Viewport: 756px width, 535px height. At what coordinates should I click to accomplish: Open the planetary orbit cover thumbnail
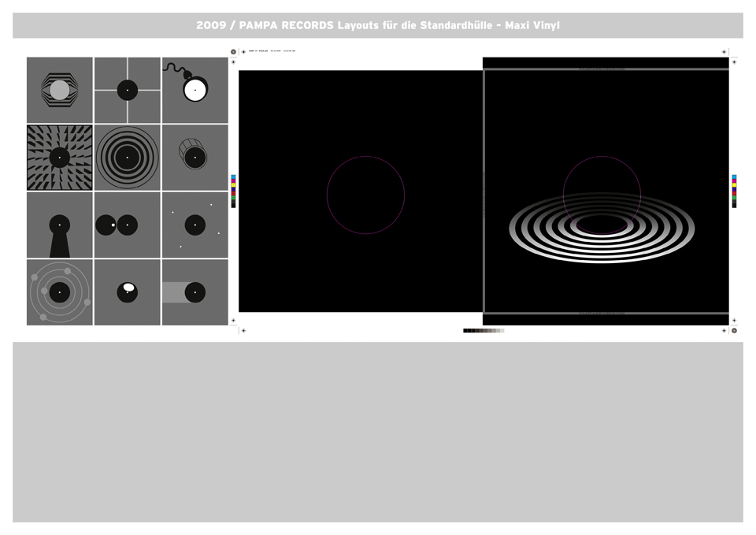pos(60,292)
